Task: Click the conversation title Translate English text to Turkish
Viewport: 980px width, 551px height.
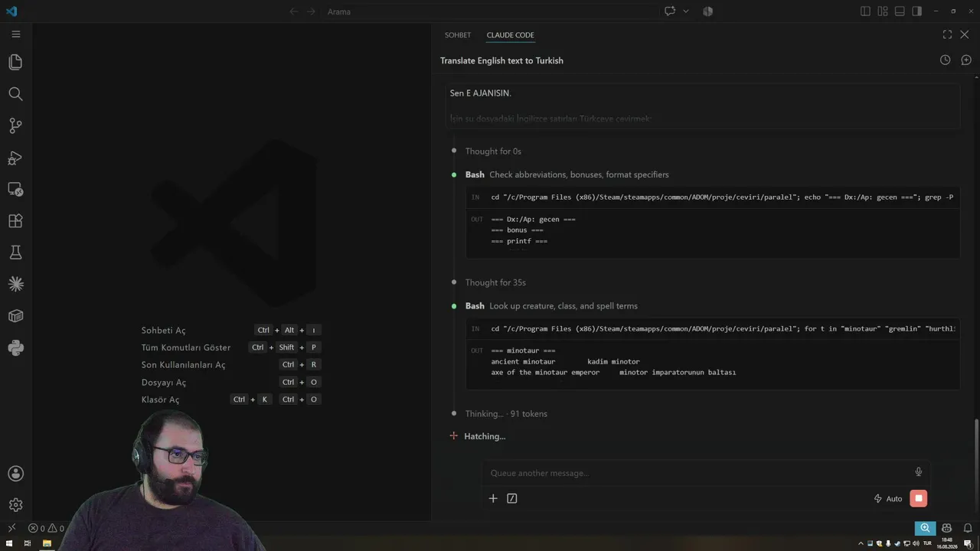Action: click(x=501, y=60)
